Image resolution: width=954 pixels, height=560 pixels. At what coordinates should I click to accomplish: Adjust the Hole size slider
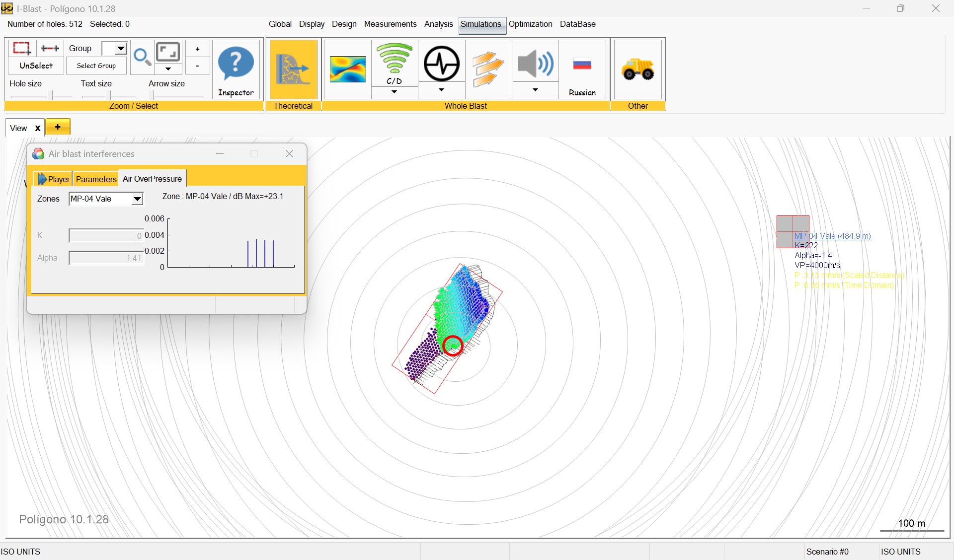point(51,95)
